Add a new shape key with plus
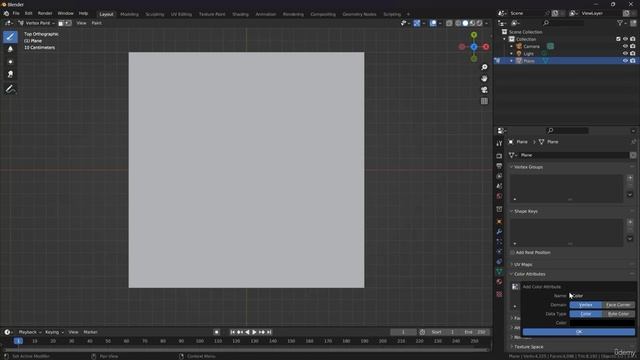 coord(630,222)
